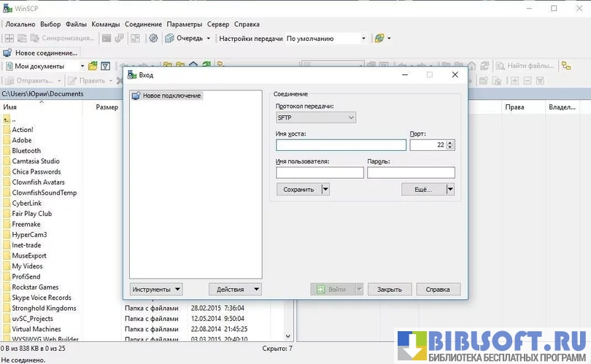Image resolution: width=591 pixels, height=364 pixels.
Task: Open the preferences gear icon in toolbar
Action: pyautogui.click(x=153, y=38)
